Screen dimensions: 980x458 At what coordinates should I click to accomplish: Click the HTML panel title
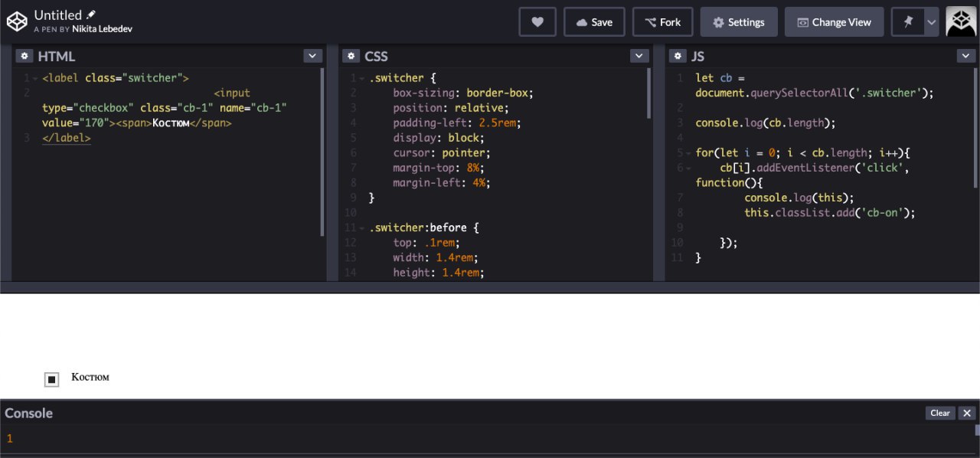pyautogui.click(x=57, y=56)
